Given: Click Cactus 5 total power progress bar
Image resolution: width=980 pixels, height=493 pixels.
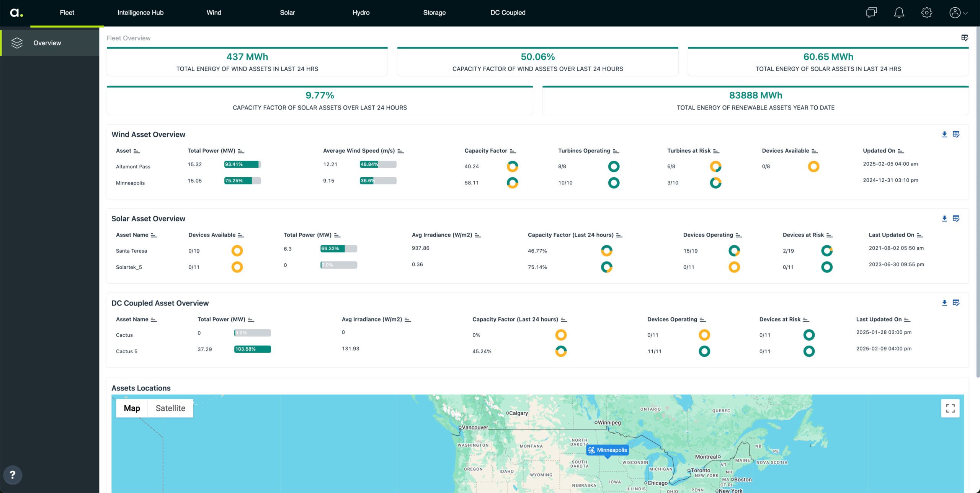Looking at the screenshot, I should (x=252, y=349).
